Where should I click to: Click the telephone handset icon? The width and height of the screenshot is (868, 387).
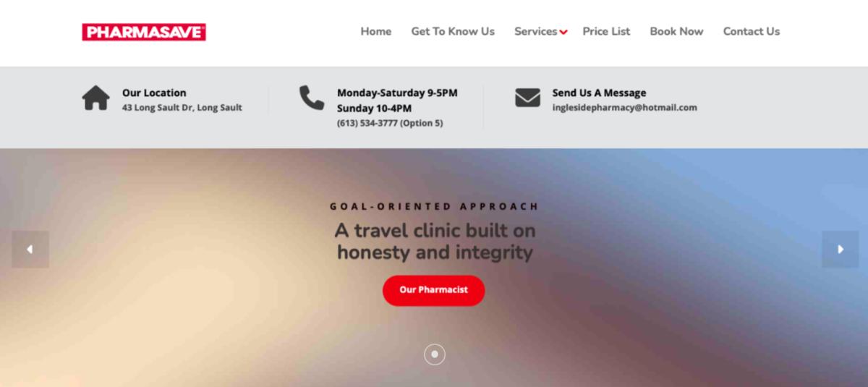pyautogui.click(x=312, y=98)
